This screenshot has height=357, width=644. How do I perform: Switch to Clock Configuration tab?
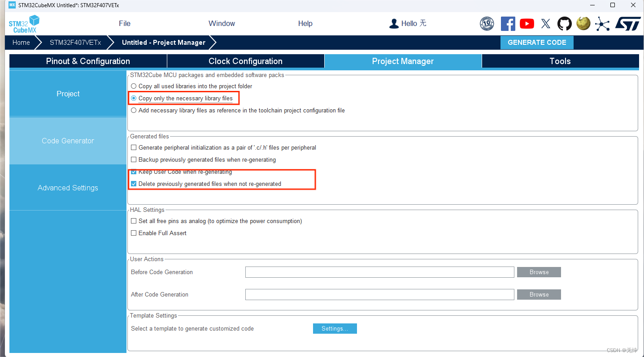click(245, 61)
